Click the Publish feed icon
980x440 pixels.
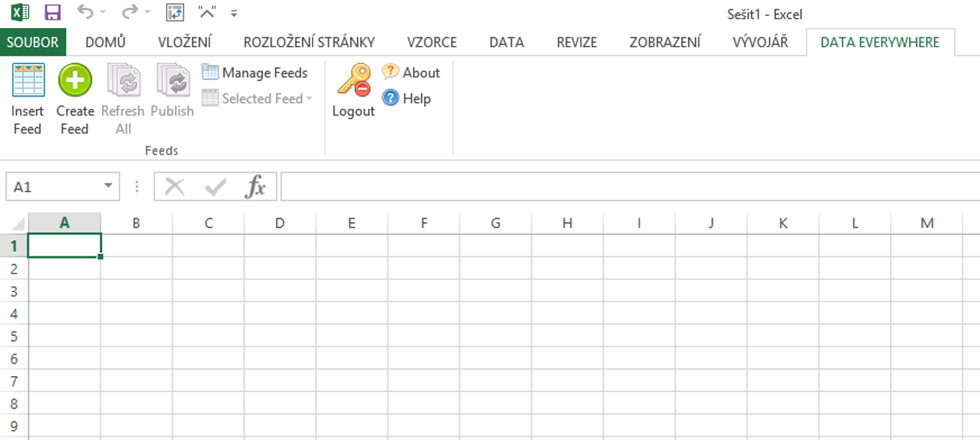click(172, 80)
